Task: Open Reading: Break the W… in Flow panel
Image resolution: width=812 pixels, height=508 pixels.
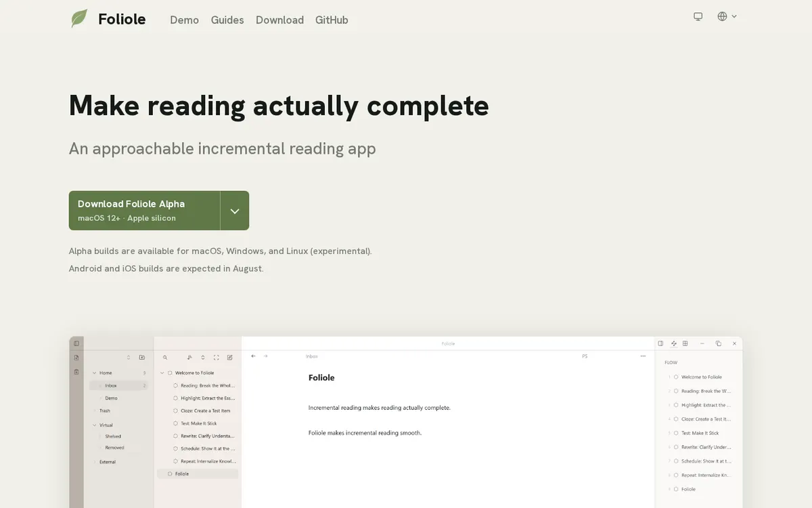Action: pos(706,391)
